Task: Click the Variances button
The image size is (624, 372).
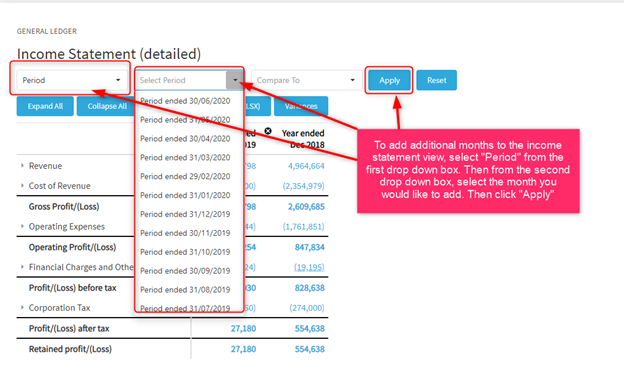Action: click(301, 106)
